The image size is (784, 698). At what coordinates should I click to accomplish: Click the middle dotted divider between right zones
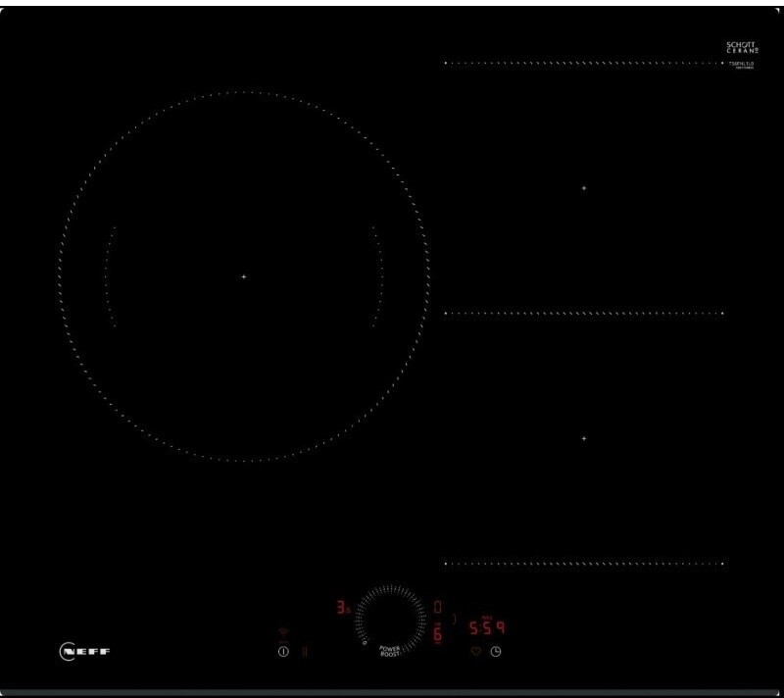[x=584, y=314]
